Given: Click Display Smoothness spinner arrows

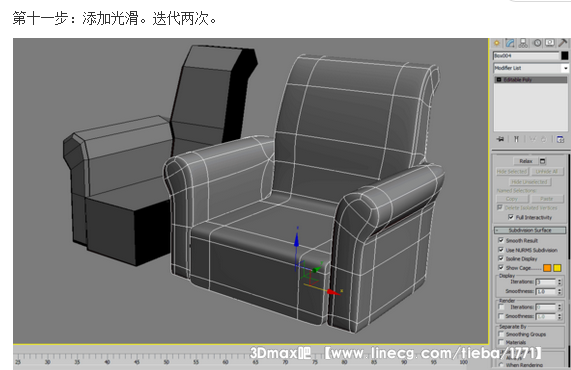Looking at the screenshot, I should [560, 291].
